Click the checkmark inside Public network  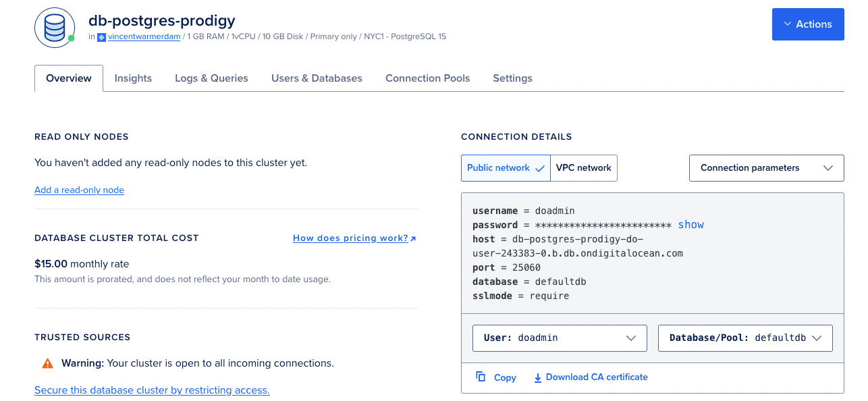541,167
